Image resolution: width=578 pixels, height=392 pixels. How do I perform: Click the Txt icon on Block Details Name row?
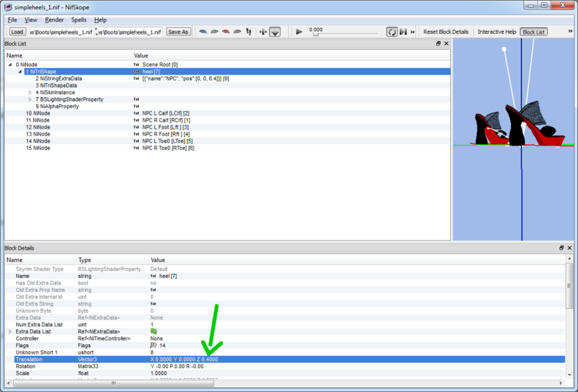(153, 276)
